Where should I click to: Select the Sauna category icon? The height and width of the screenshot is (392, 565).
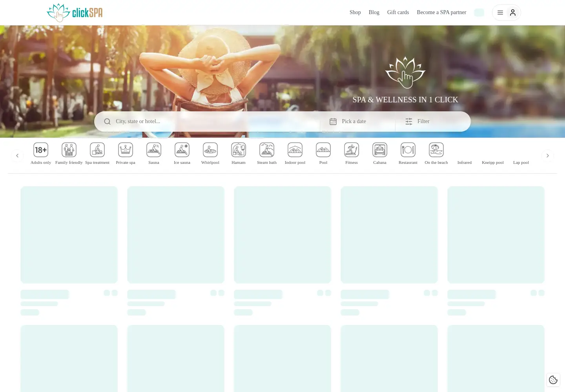(154, 150)
